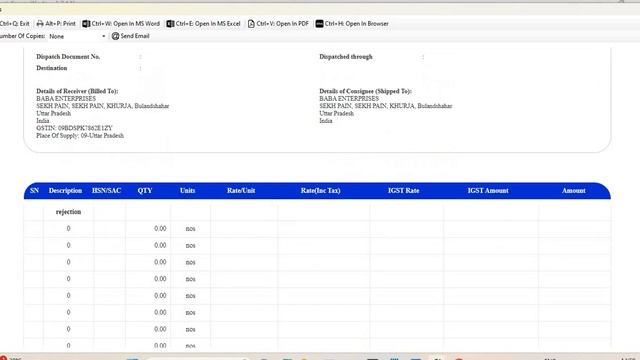Click the Send Email icon

[116, 36]
